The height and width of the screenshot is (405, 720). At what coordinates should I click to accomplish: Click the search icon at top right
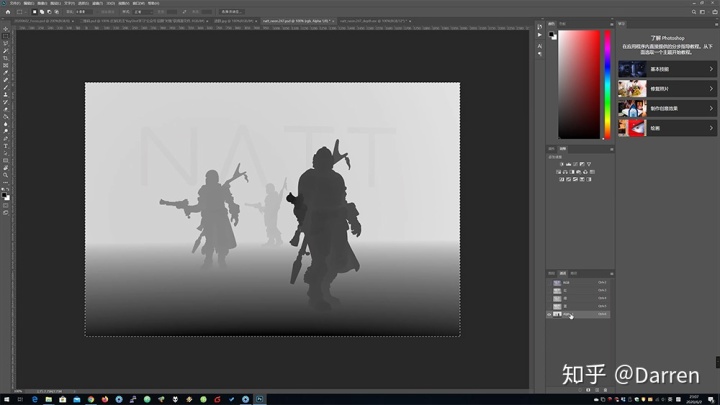point(694,12)
